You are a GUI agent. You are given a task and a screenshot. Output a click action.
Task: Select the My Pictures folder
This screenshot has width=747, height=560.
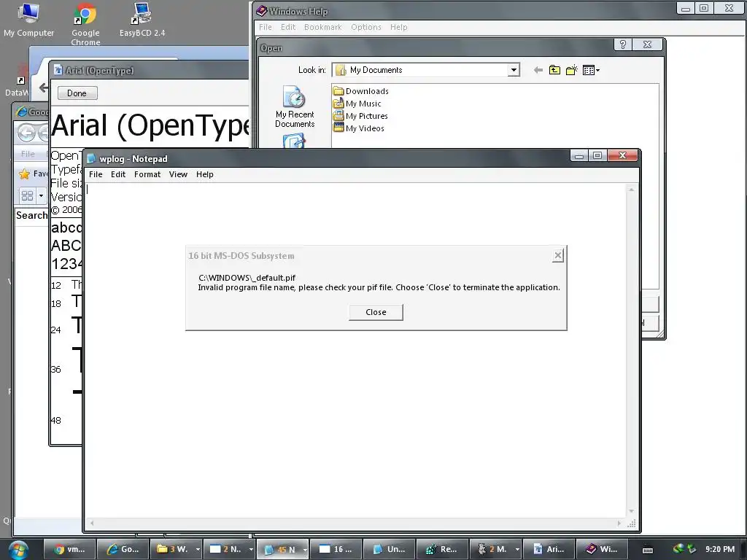(360, 116)
